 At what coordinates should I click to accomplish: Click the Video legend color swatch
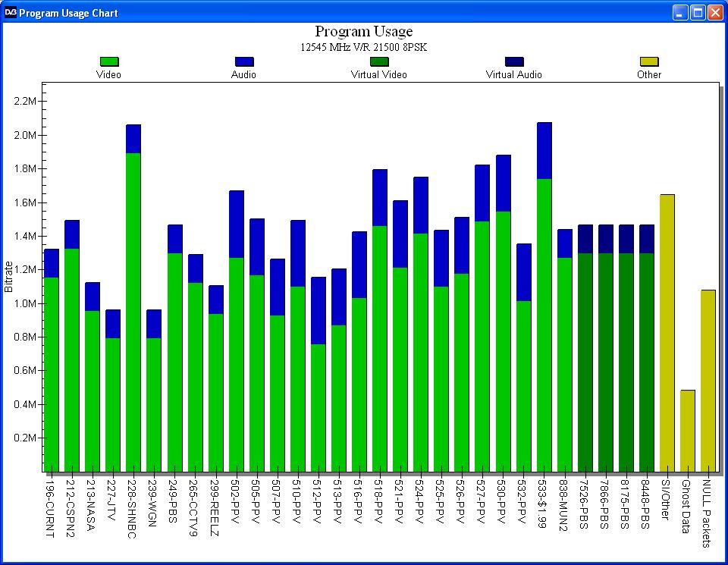click(x=109, y=61)
